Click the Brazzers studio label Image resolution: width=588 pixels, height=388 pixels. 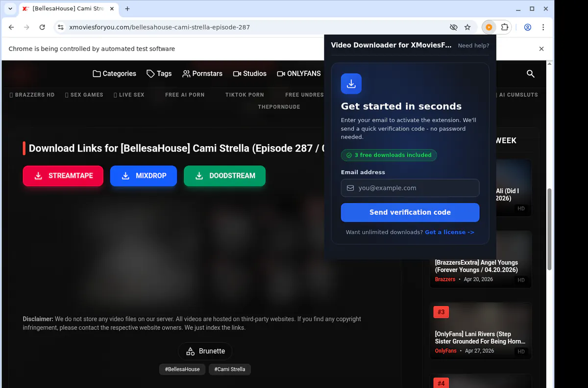(x=445, y=279)
